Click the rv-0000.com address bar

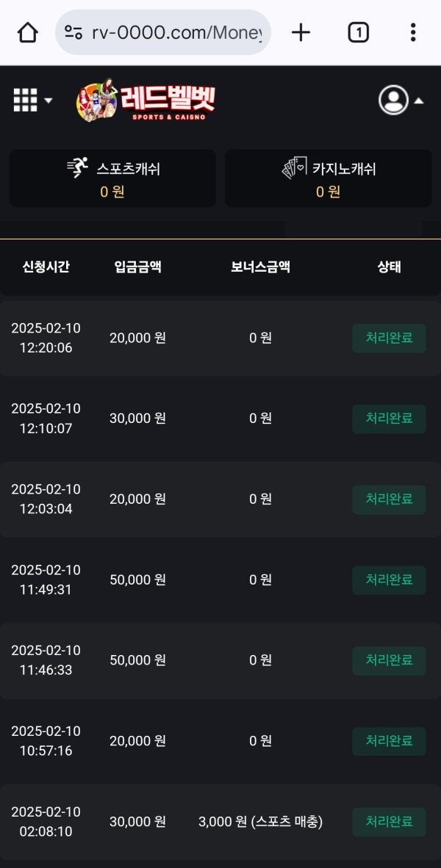point(176,32)
